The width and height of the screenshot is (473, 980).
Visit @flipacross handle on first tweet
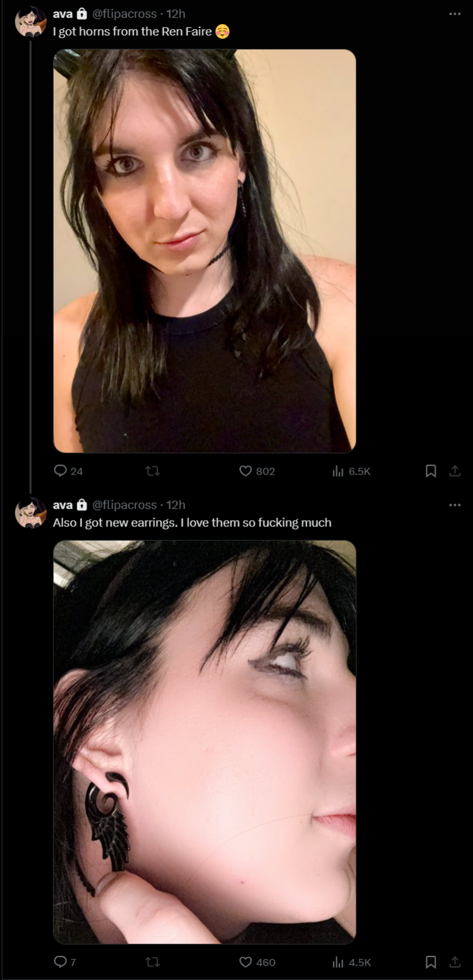click(x=125, y=13)
